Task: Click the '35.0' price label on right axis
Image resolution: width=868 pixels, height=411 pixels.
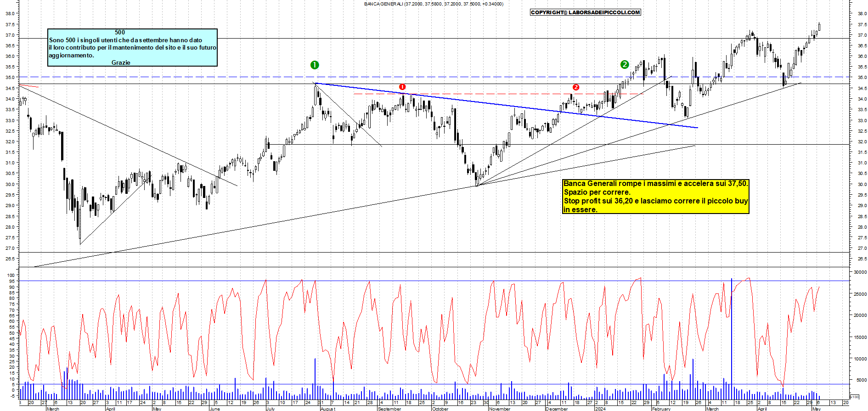Action: coord(862,78)
